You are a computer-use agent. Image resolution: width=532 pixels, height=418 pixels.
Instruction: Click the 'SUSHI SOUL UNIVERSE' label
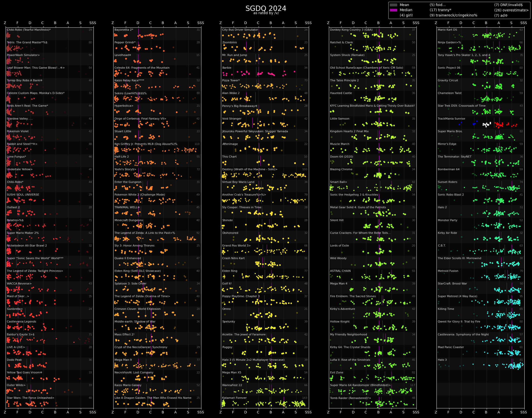coord(23,195)
